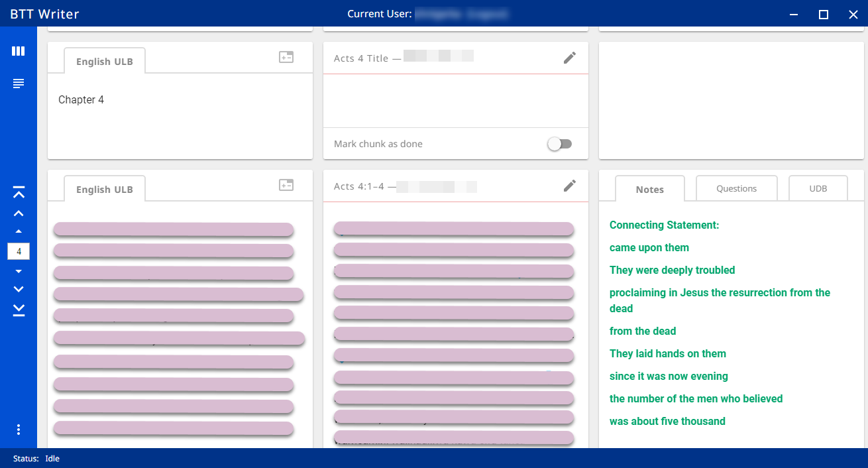Edit the Acts 4 Title chunk with pencil
This screenshot has height=468, width=868.
[569, 58]
